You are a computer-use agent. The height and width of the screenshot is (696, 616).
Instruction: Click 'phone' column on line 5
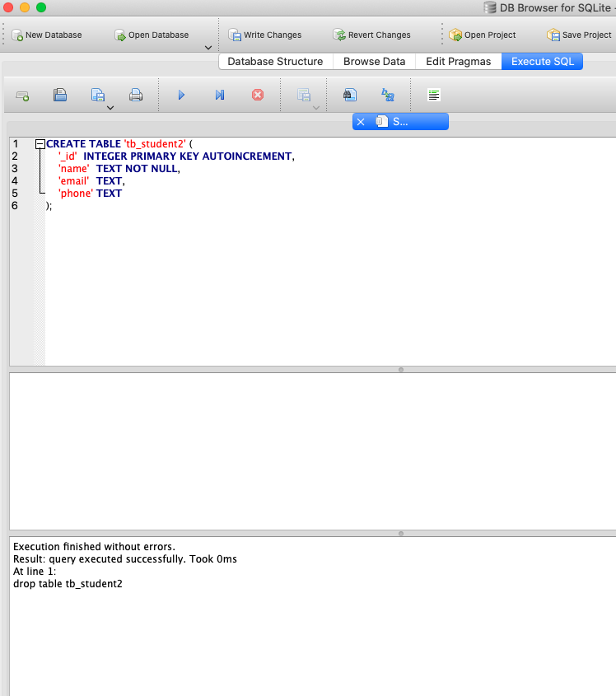click(x=76, y=194)
